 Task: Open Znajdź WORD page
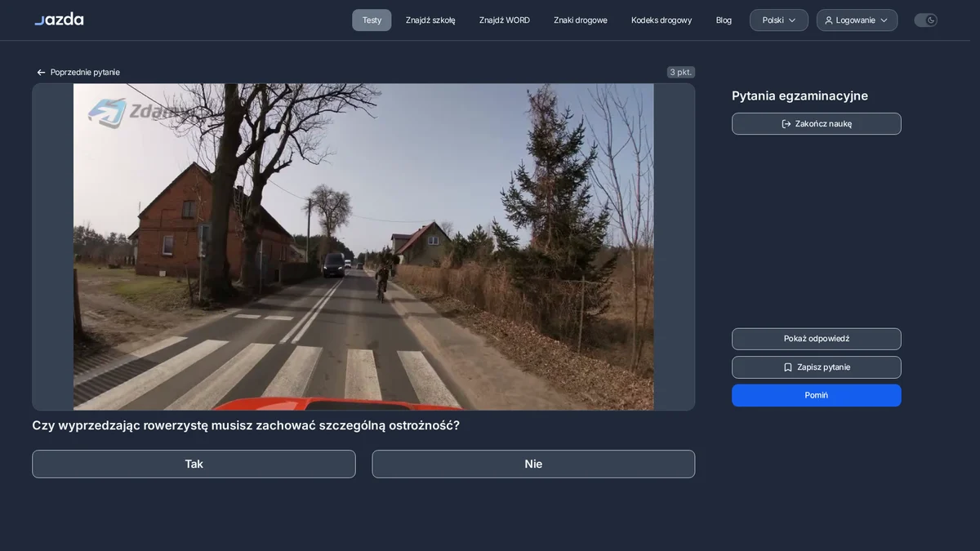pyautogui.click(x=505, y=20)
